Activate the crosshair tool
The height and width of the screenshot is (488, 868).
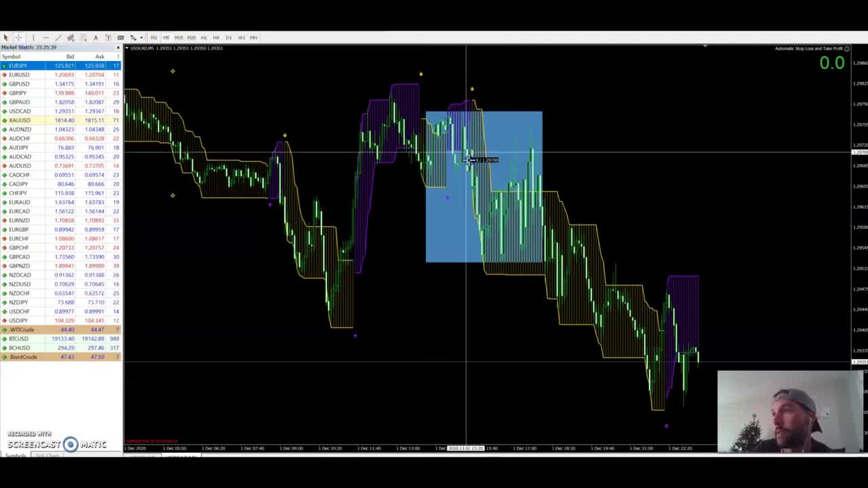(x=18, y=37)
